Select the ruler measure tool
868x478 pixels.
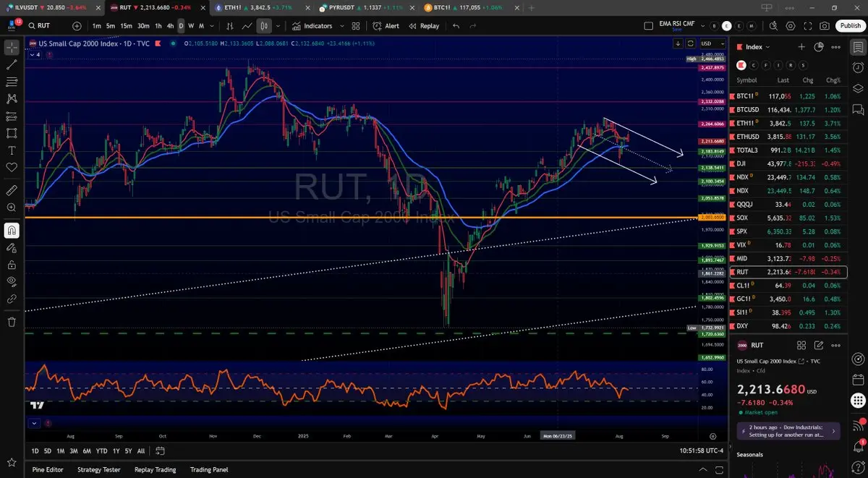[x=12, y=190]
